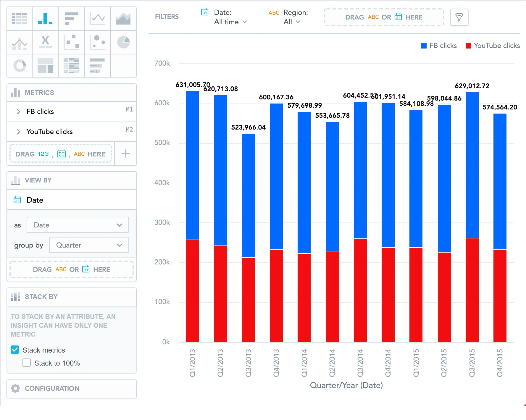The width and height of the screenshot is (526, 420).
Task: Select the pie chart visualization
Action: click(123, 42)
